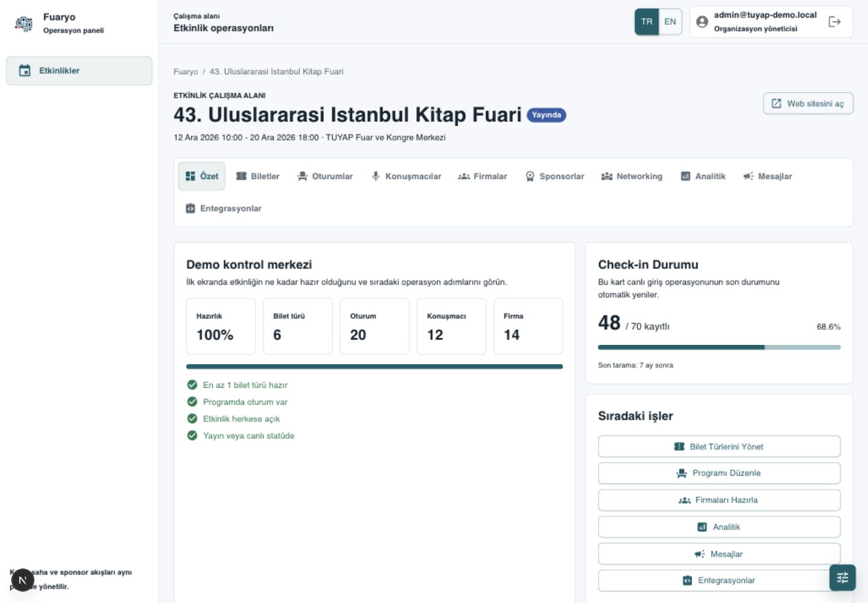Click the Firma 14 card
Screen dimensions: 868x603
click(x=528, y=326)
